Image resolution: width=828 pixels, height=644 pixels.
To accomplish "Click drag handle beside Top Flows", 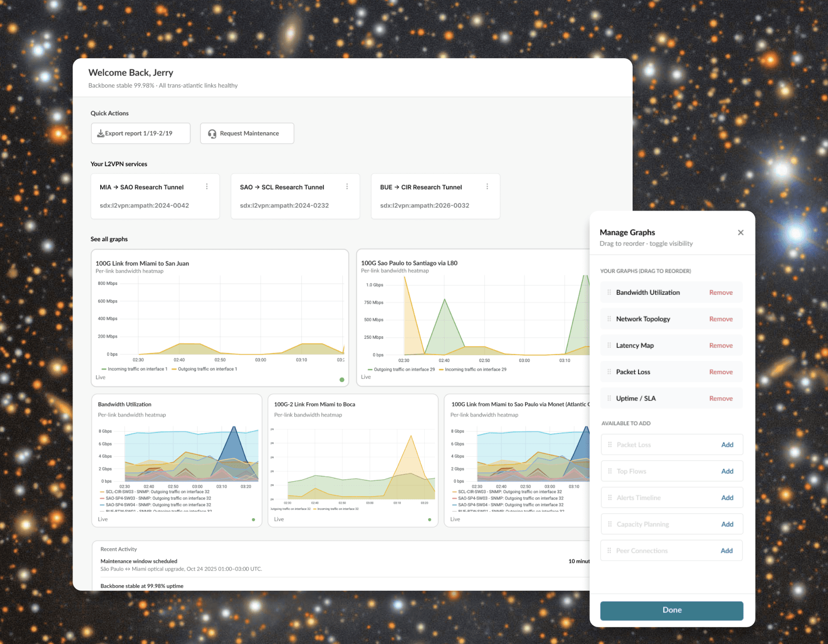I will pos(610,471).
